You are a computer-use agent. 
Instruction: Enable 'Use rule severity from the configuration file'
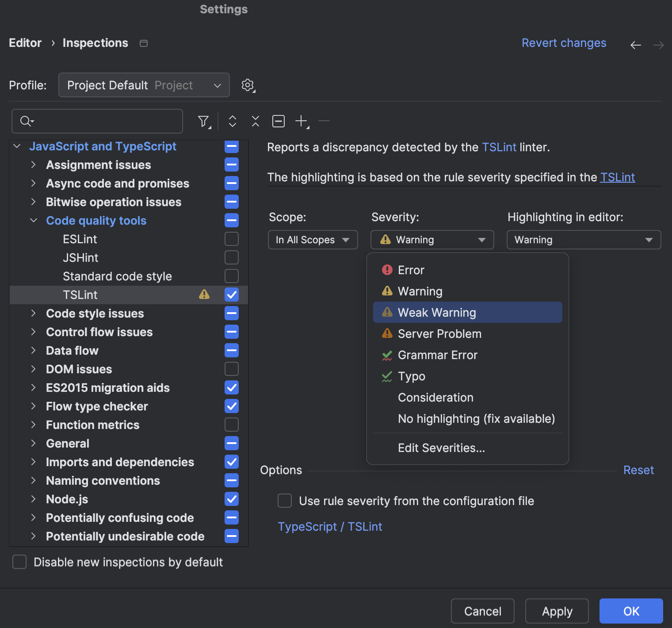[284, 501]
